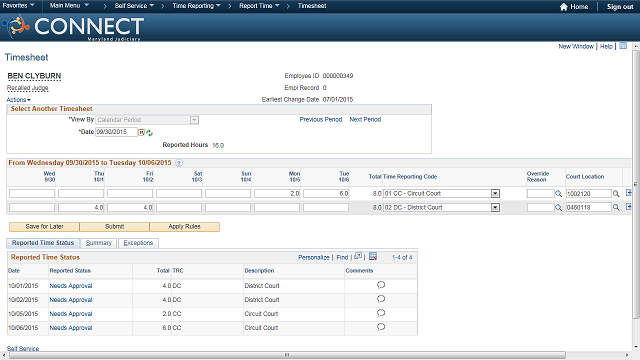Click Save for Later button

coord(44,227)
